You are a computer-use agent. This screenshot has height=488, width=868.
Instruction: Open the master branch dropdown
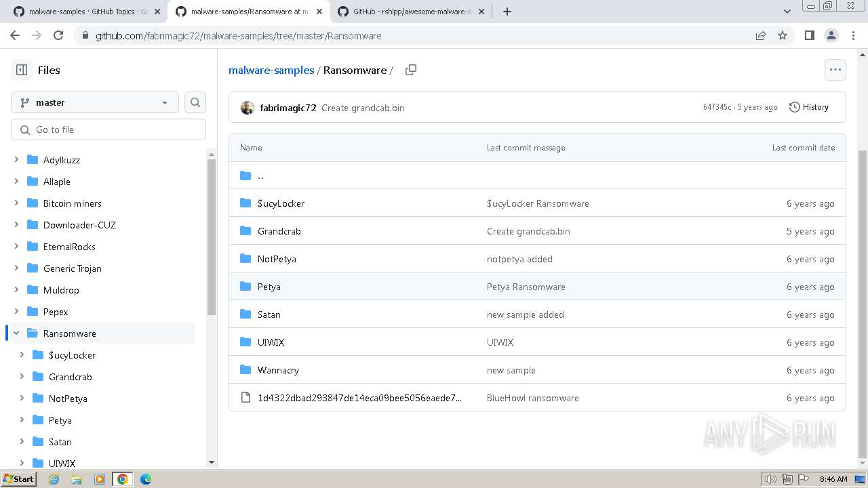pos(95,102)
